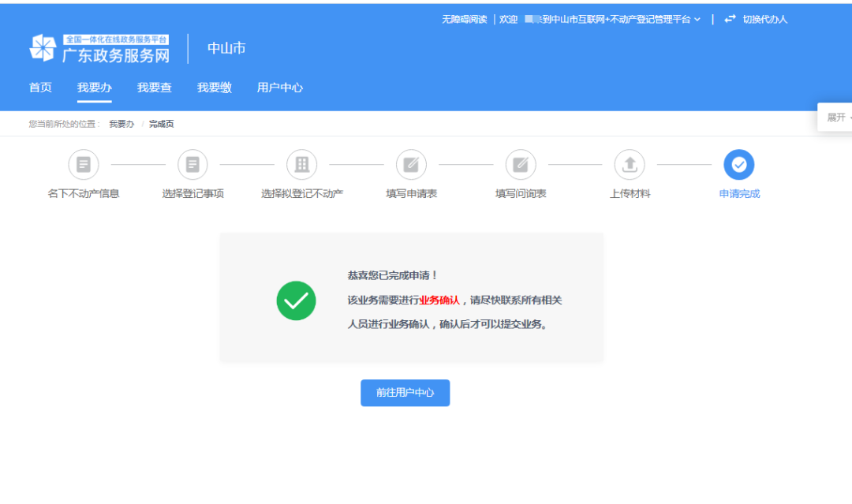The width and height of the screenshot is (852, 504).
Task: Open the 无障碍阅读 accessibility link
Action: [464, 18]
